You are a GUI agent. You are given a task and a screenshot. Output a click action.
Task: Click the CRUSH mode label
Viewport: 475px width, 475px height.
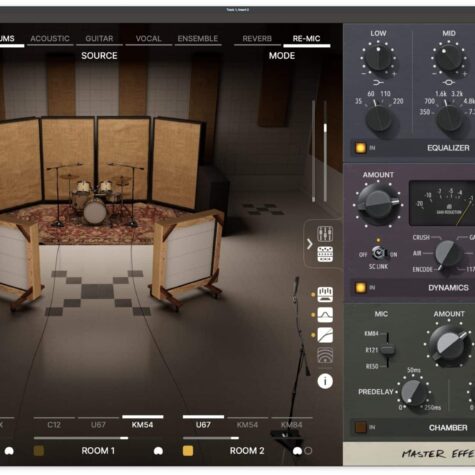point(421,238)
